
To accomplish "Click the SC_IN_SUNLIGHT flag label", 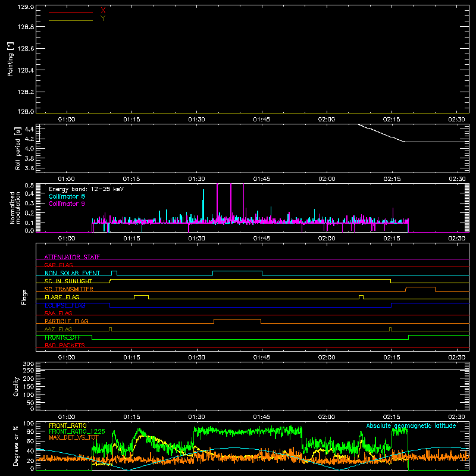I will (x=68, y=281).
